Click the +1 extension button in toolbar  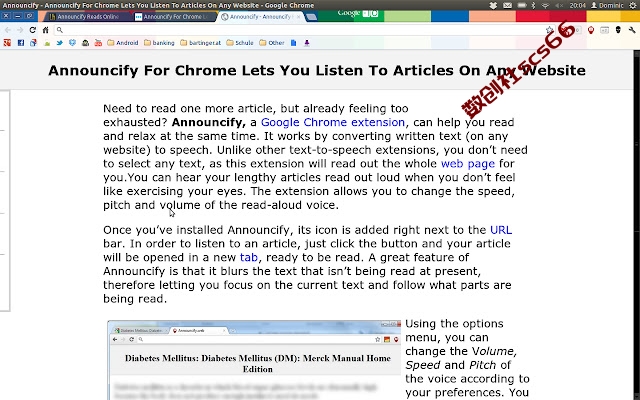coord(604,30)
